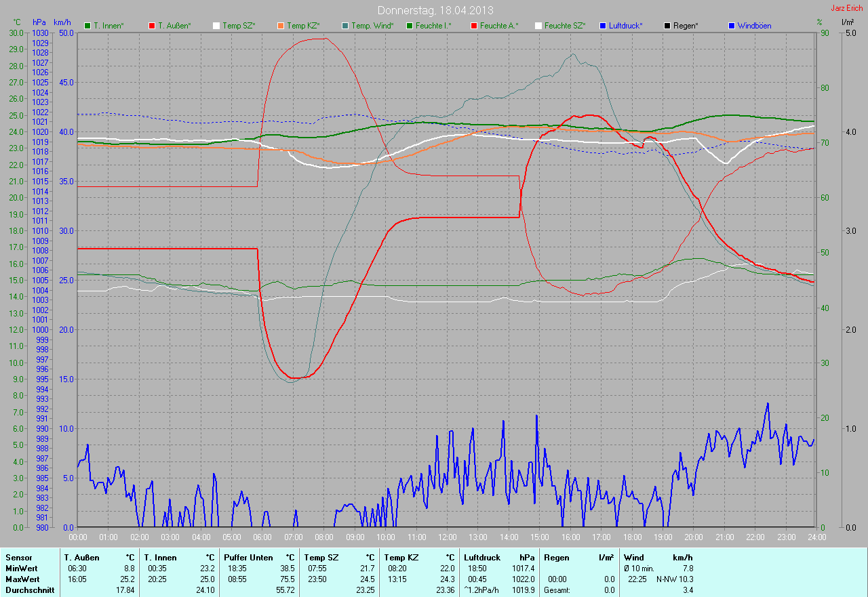868x597 pixels.
Task: Click the air pressure minimum 1017.4
Action: pos(522,568)
